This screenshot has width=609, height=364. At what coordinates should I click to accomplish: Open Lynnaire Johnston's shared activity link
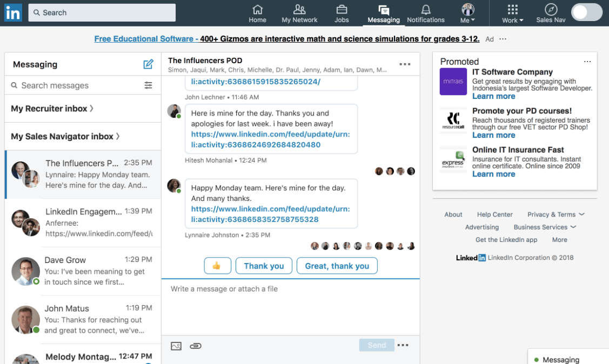tap(270, 214)
